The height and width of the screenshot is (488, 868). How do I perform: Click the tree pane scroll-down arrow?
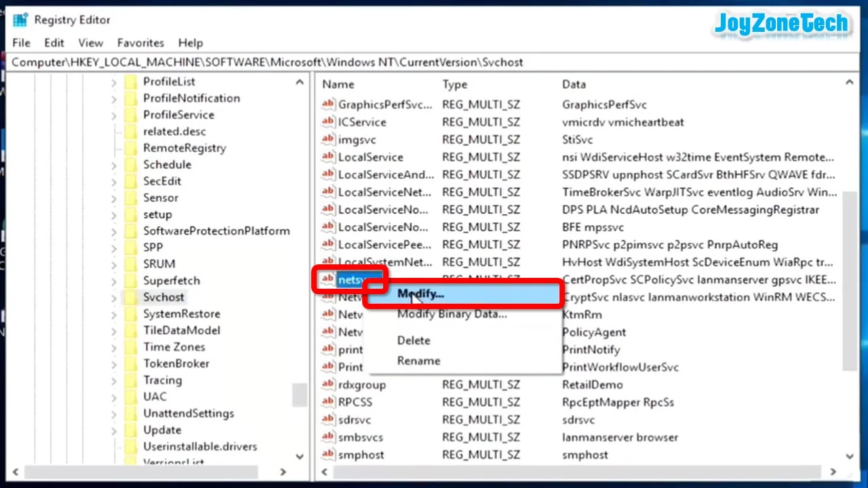pyautogui.click(x=299, y=457)
